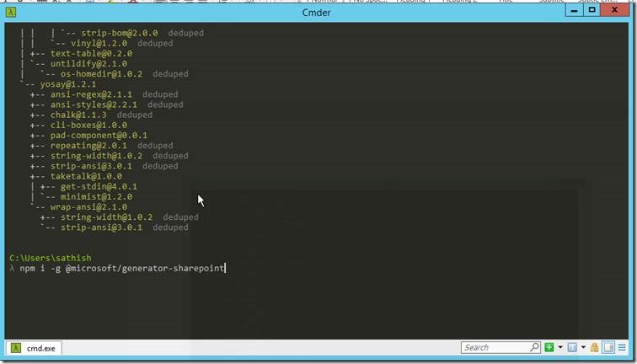Click the 'os-homedir@1.0.2' line

click(x=101, y=74)
